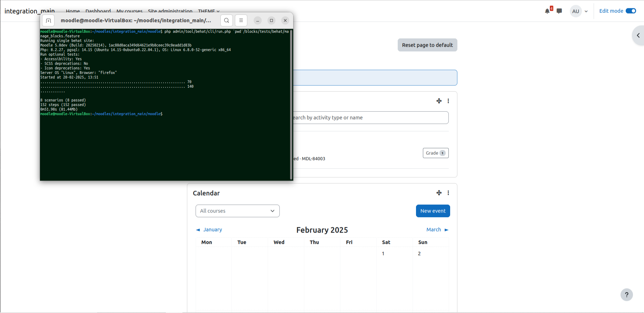Viewport: 644px width, 313px height.
Task: Open the messaging drawer chat icon
Action: coord(559,11)
